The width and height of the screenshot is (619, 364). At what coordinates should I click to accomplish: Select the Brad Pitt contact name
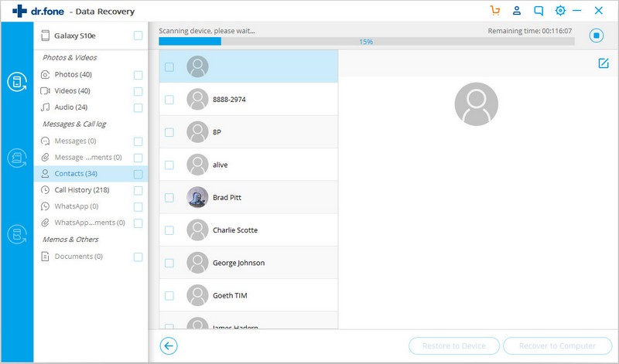pos(227,197)
